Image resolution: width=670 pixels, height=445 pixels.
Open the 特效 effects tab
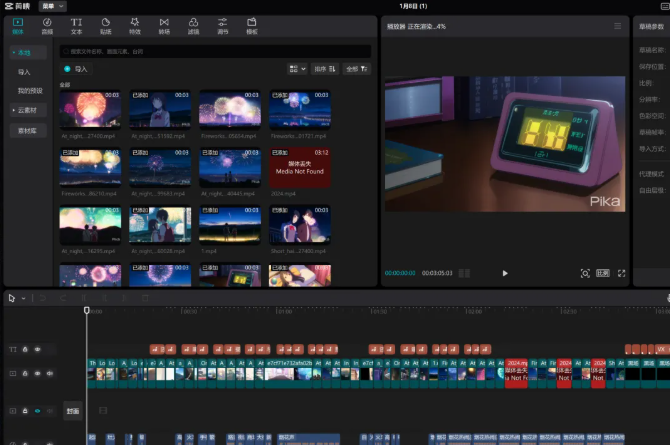pos(135,26)
